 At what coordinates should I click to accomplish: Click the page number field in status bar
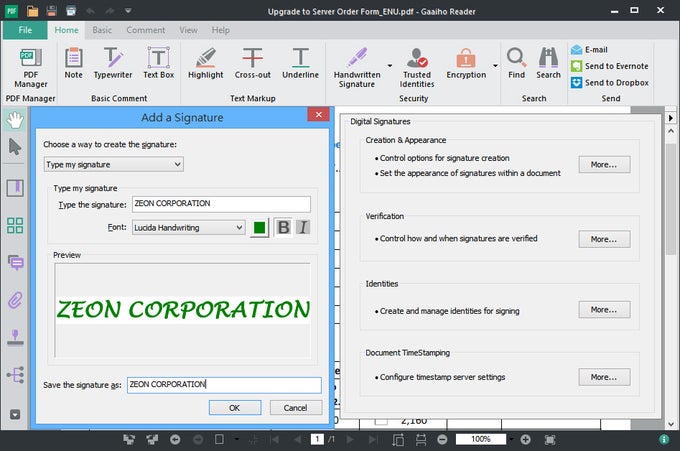tap(317, 439)
